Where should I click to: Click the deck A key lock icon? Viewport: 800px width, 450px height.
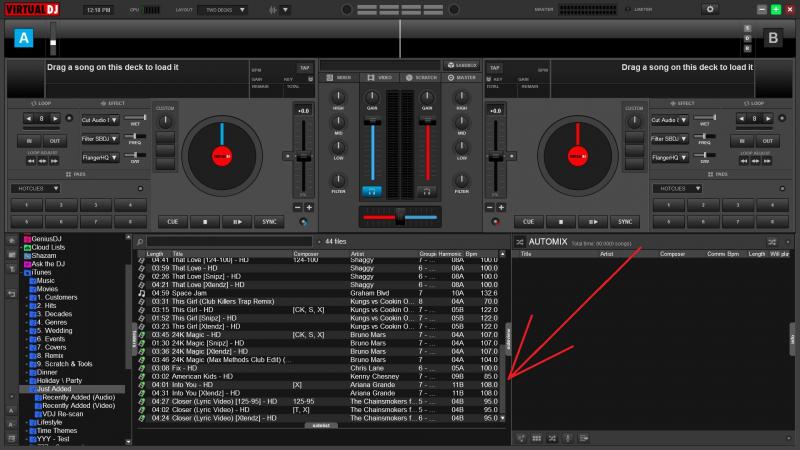(310, 79)
